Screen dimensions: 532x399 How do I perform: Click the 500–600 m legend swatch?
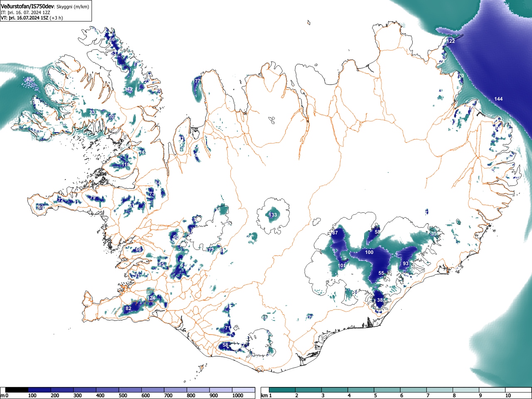(130, 390)
